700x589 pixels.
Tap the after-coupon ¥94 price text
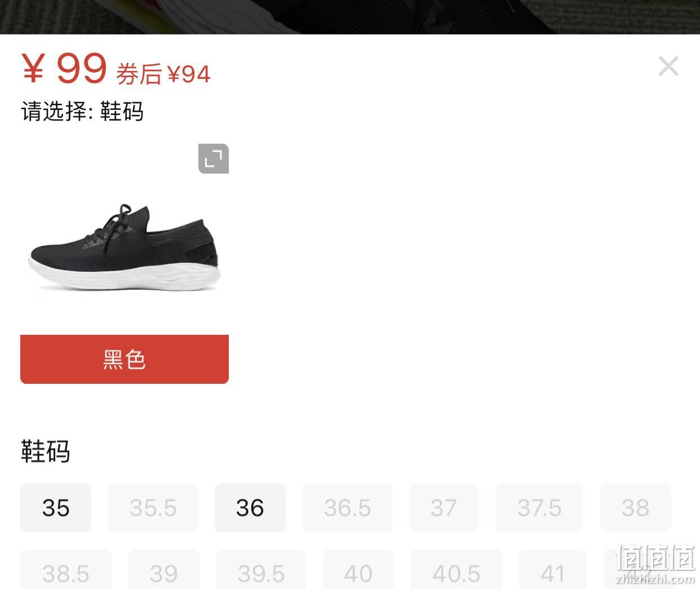click(163, 74)
